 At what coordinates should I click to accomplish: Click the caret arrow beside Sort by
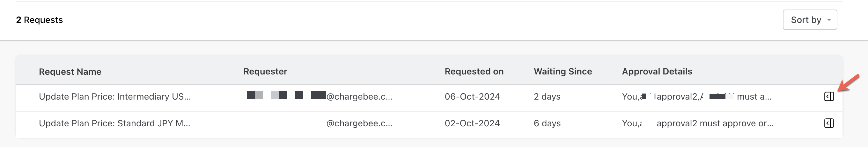tap(828, 20)
